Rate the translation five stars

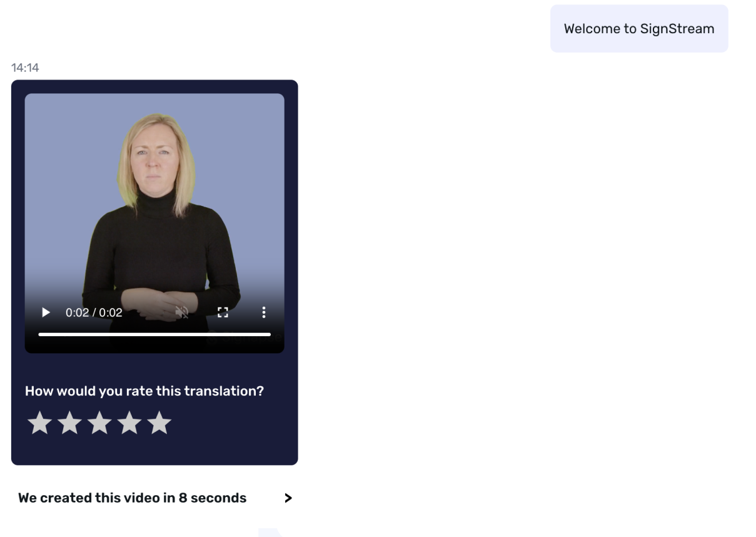(x=159, y=423)
